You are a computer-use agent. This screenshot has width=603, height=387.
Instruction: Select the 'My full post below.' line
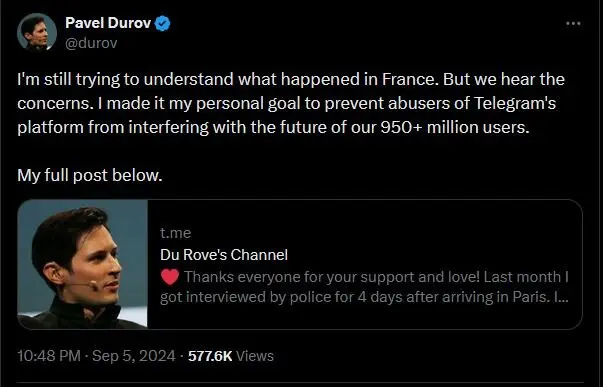(90, 175)
